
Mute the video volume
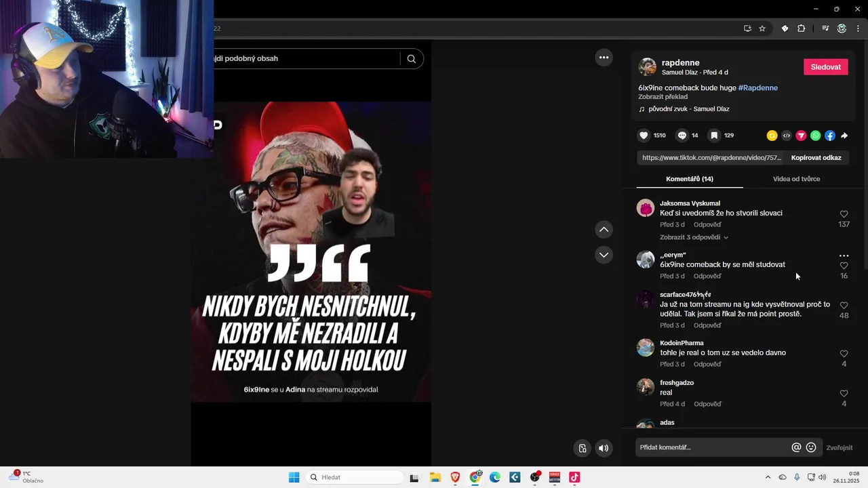tap(604, 448)
